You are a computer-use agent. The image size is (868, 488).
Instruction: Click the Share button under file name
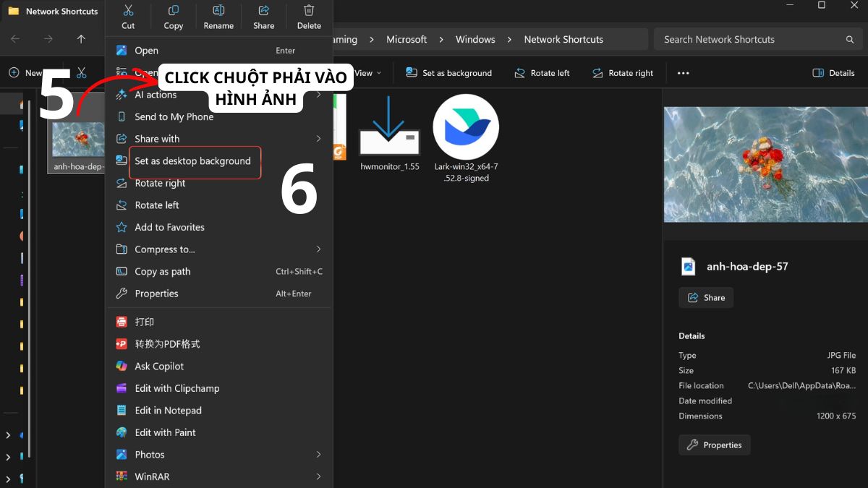click(706, 298)
